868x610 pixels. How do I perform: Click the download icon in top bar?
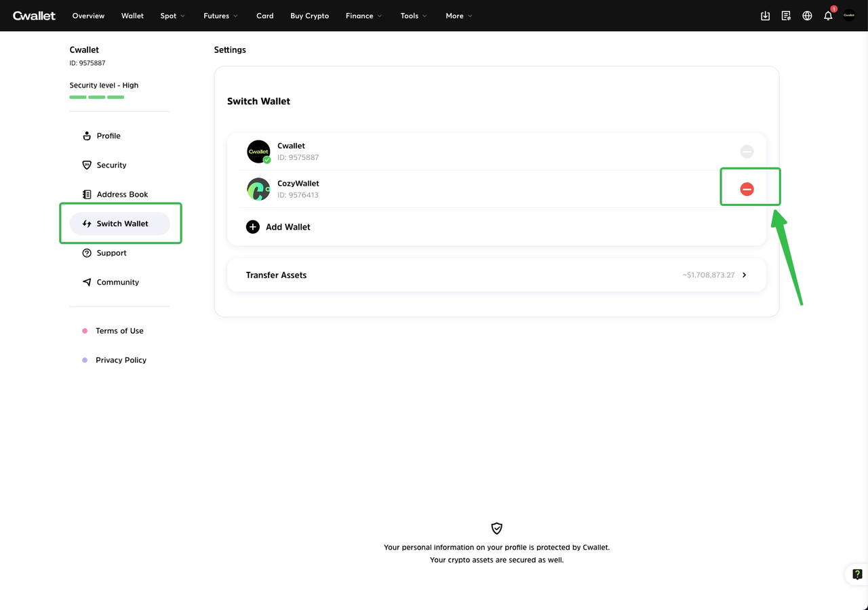point(765,16)
